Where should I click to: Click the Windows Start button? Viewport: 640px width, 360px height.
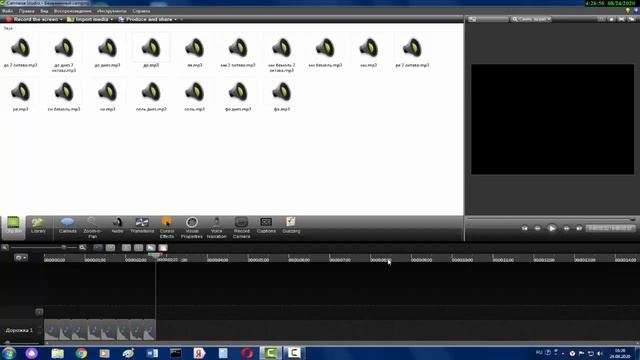(9, 353)
